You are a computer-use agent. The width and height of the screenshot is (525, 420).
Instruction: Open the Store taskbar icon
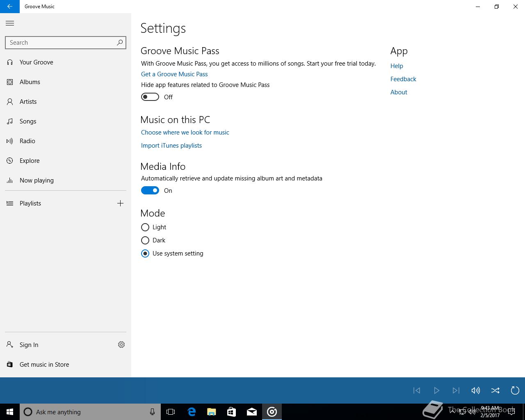click(x=232, y=412)
